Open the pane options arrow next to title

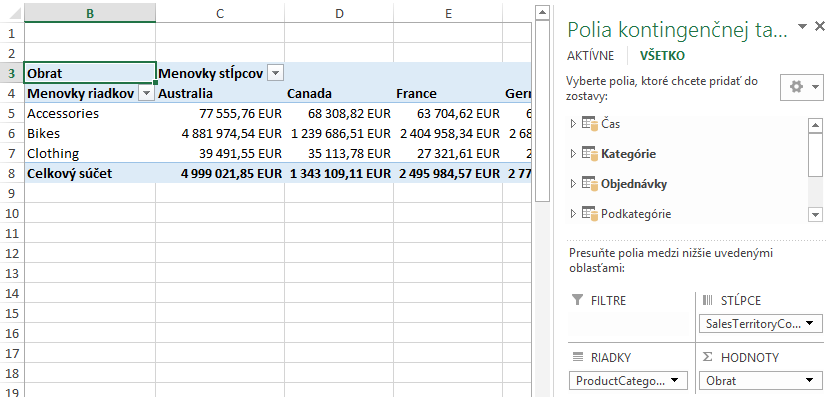coord(802,27)
